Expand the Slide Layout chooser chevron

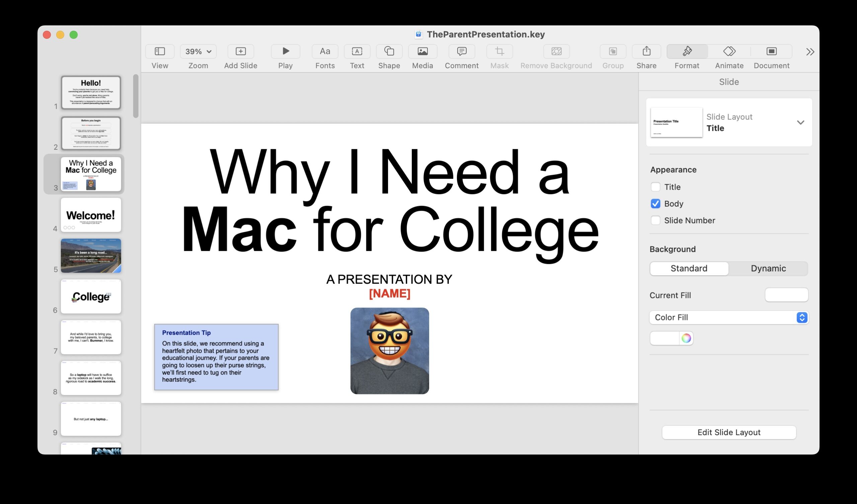coord(800,122)
